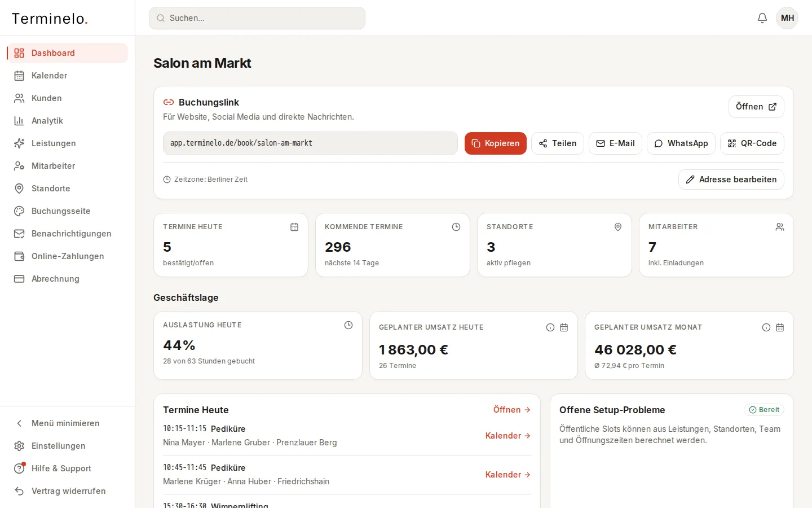This screenshot has width=812, height=508.
Task: Click the clock icon beside Zeitzone
Action: (x=167, y=179)
